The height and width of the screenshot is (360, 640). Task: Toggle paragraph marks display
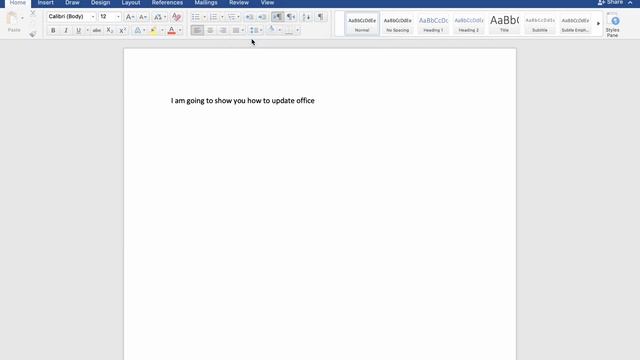(x=320, y=17)
